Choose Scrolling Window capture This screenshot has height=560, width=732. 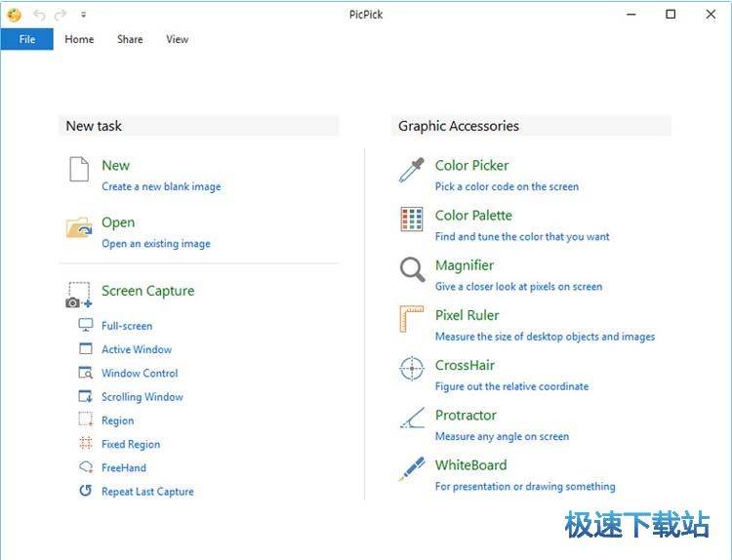[142, 397]
